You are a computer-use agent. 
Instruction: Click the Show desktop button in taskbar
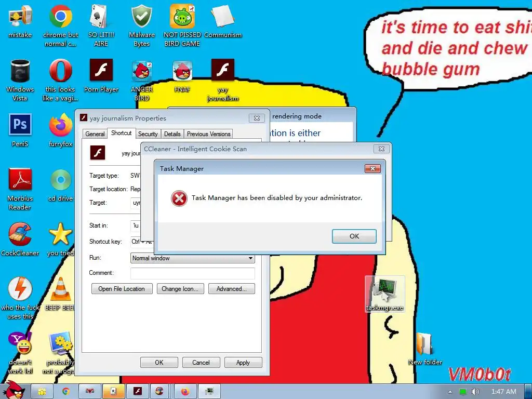tap(528, 392)
